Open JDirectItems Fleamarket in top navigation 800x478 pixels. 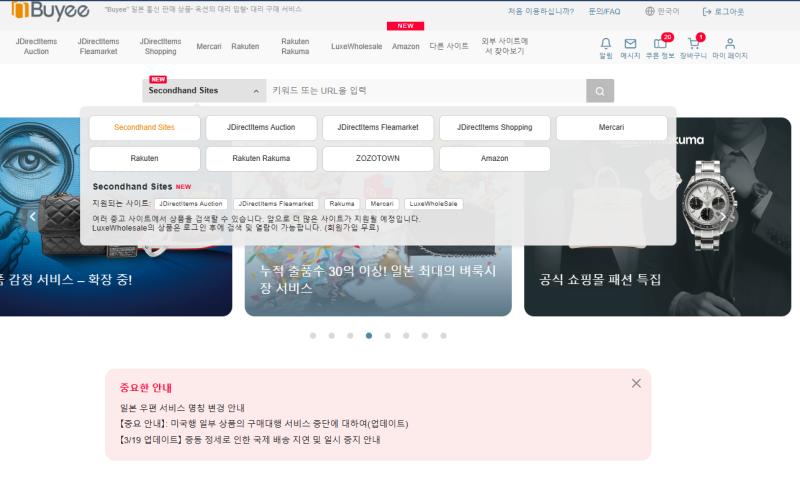coord(98,46)
